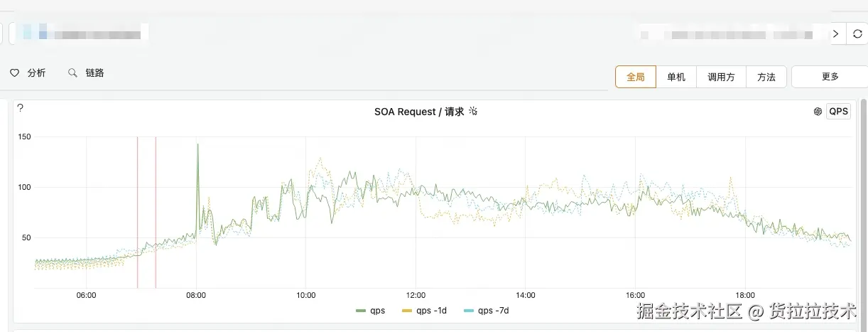Click the 链路 search magnifier icon
Viewport: 868px width, 332px height.
click(72, 73)
